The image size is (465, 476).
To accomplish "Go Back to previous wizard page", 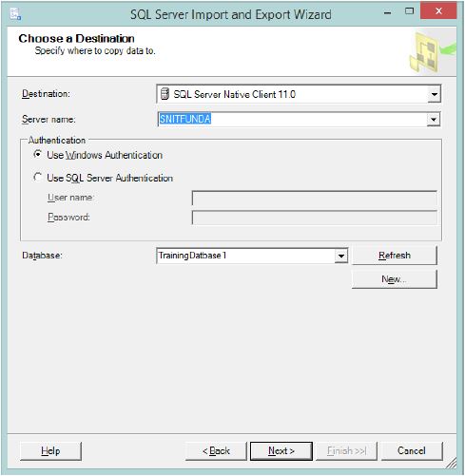I will click(216, 451).
